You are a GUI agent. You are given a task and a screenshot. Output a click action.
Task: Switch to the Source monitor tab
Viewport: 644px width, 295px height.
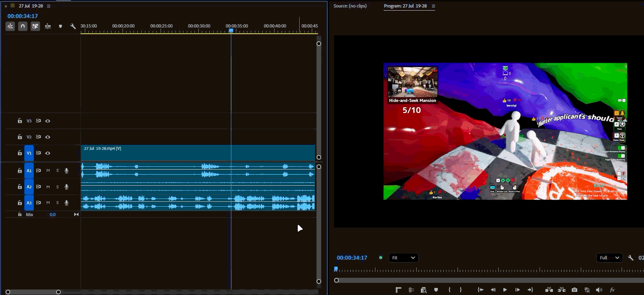350,6
